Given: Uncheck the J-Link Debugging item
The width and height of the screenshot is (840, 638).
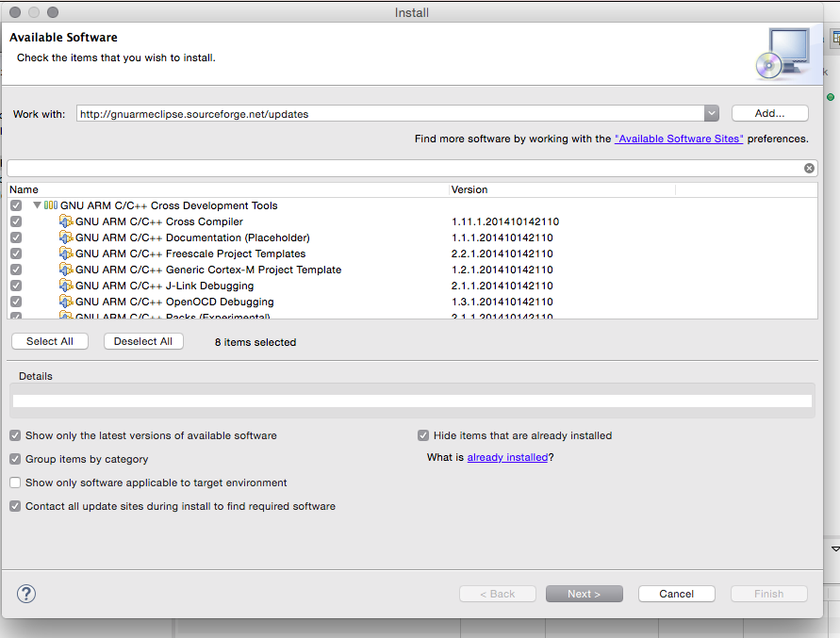Looking at the screenshot, I should click(16, 286).
